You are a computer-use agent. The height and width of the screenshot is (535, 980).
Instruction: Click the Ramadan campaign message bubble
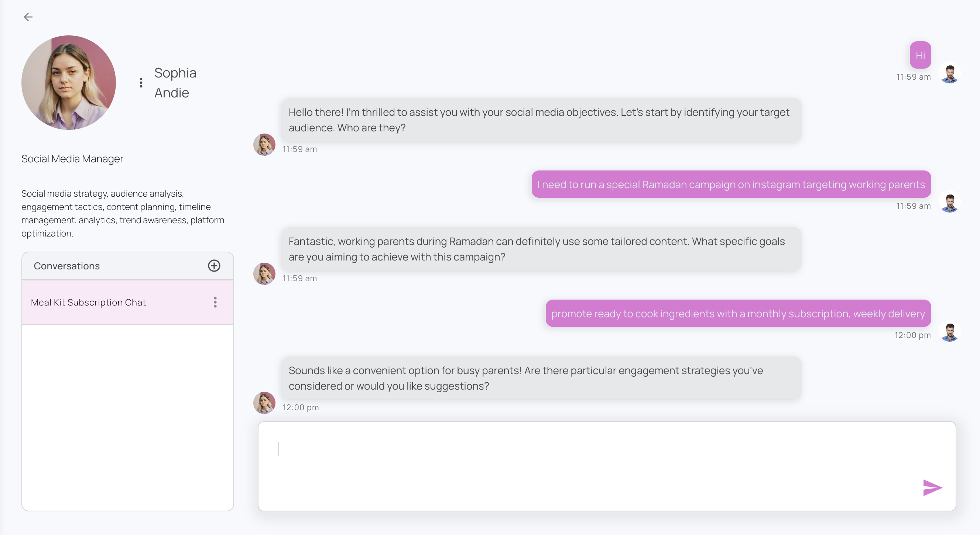pyautogui.click(x=731, y=184)
